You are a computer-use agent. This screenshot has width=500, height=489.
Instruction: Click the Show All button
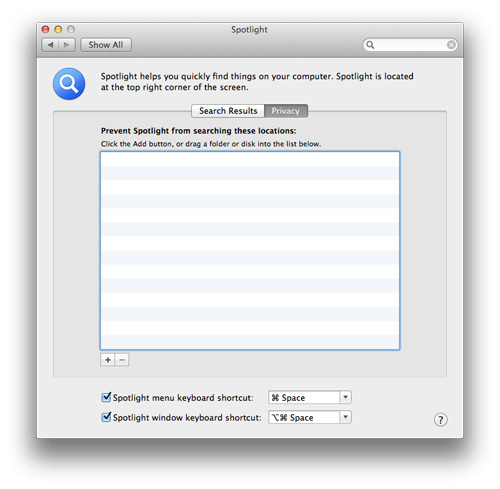[x=106, y=45]
